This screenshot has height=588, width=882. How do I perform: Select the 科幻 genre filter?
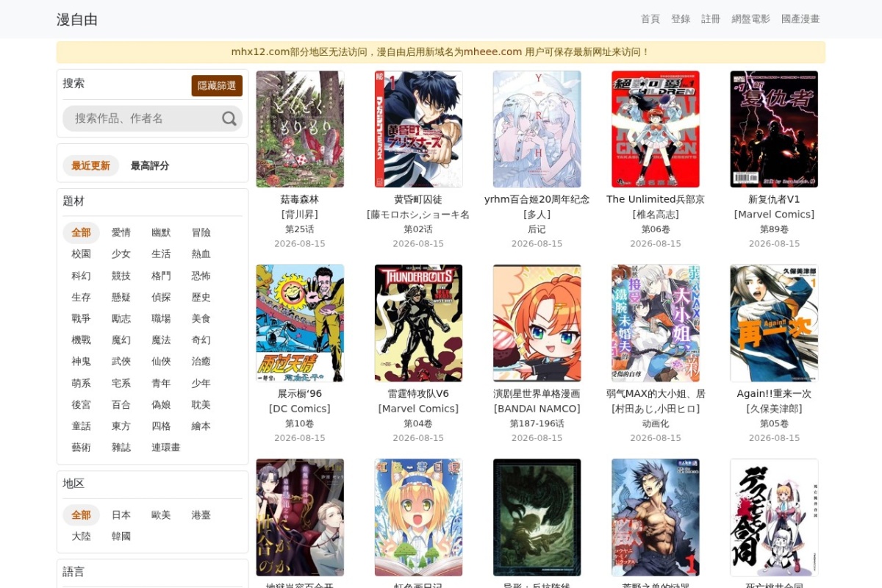pyautogui.click(x=81, y=276)
